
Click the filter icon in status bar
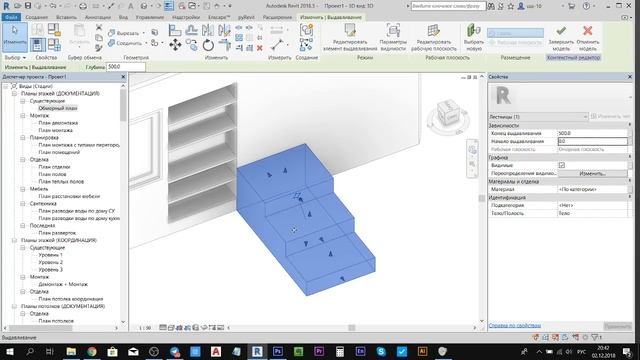[x=595, y=337]
